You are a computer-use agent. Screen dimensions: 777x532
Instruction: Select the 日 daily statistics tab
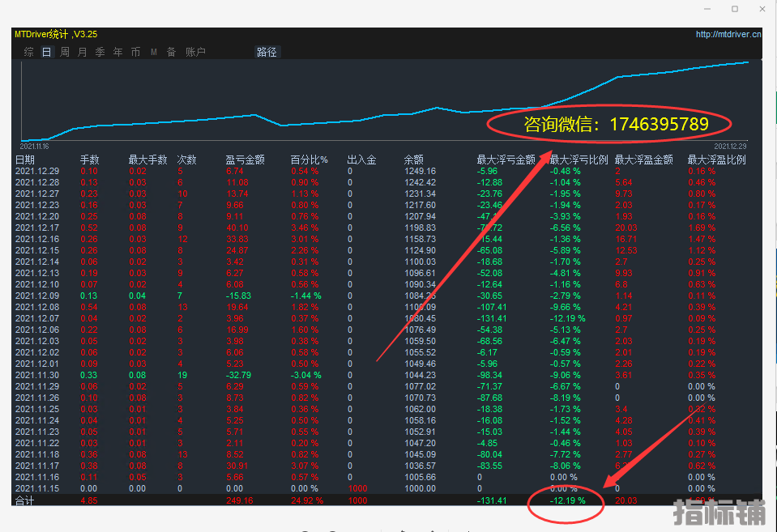point(46,52)
